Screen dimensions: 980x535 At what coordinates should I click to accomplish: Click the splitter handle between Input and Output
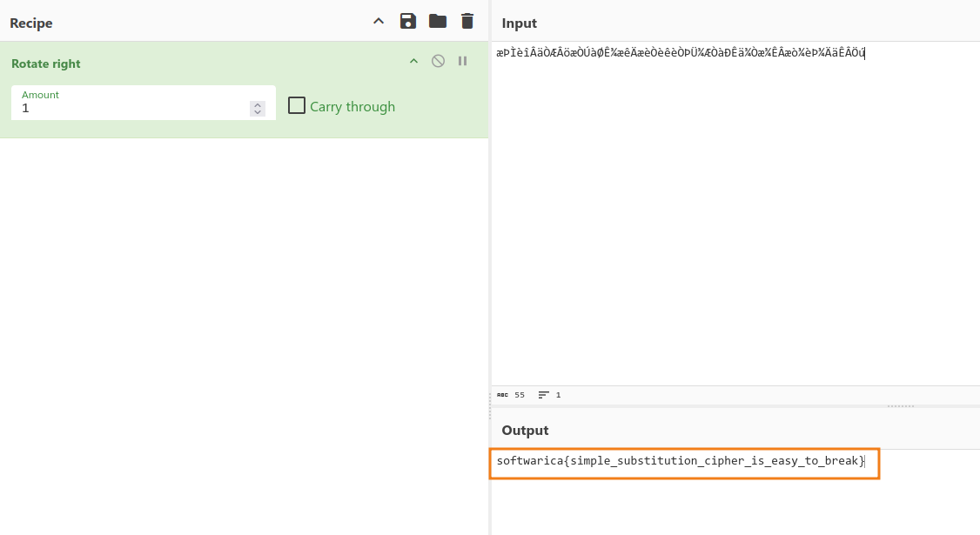click(x=900, y=406)
